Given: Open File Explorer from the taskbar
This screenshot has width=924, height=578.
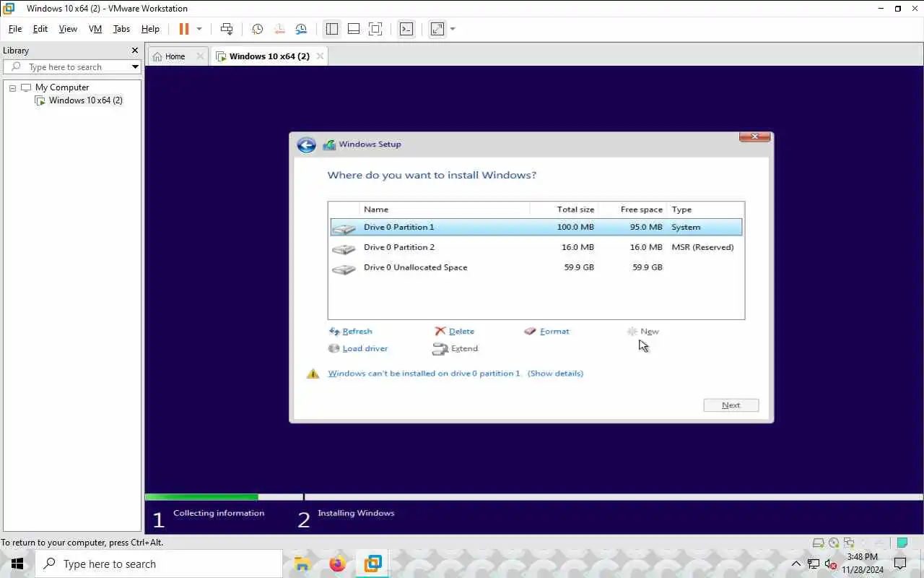Looking at the screenshot, I should [x=302, y=564].
